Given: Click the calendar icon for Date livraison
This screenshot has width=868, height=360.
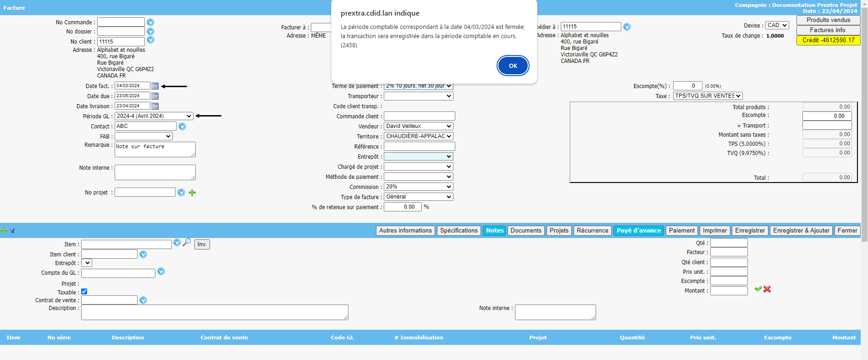Looking at the screenshot, I should click(x=155, y=106).
